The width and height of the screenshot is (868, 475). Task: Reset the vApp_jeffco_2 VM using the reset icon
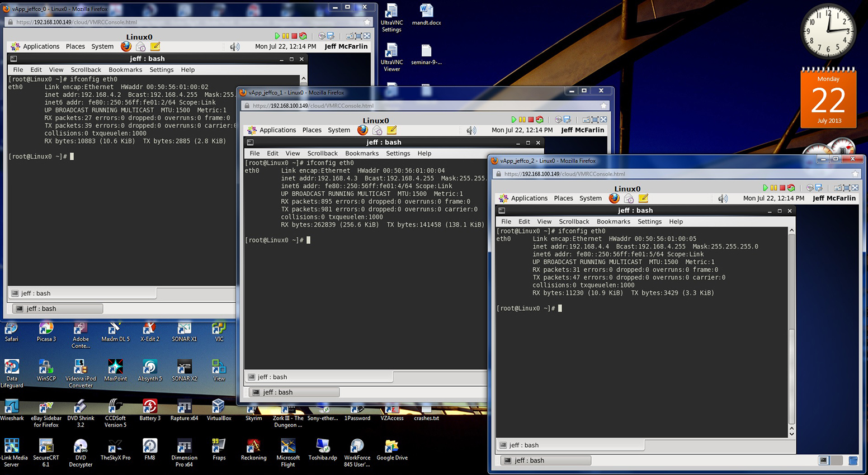tap(791, 188)
